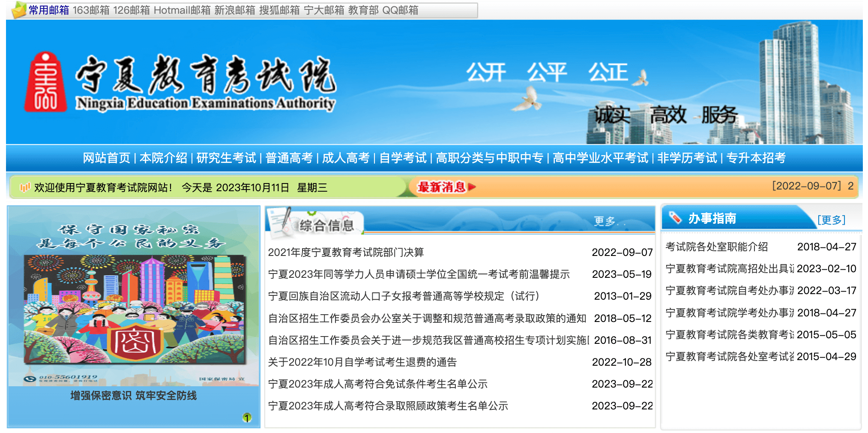Click the state secrets poster thumbnail
The image size is (868, 433).
134,296
